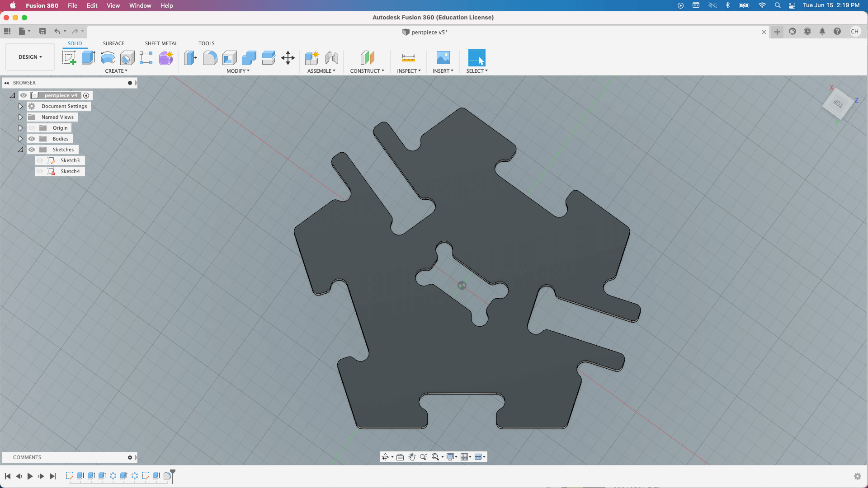The image size is (868, 488).
Task: Open the INSPECT dropdown menu
Action: [409, 71]
